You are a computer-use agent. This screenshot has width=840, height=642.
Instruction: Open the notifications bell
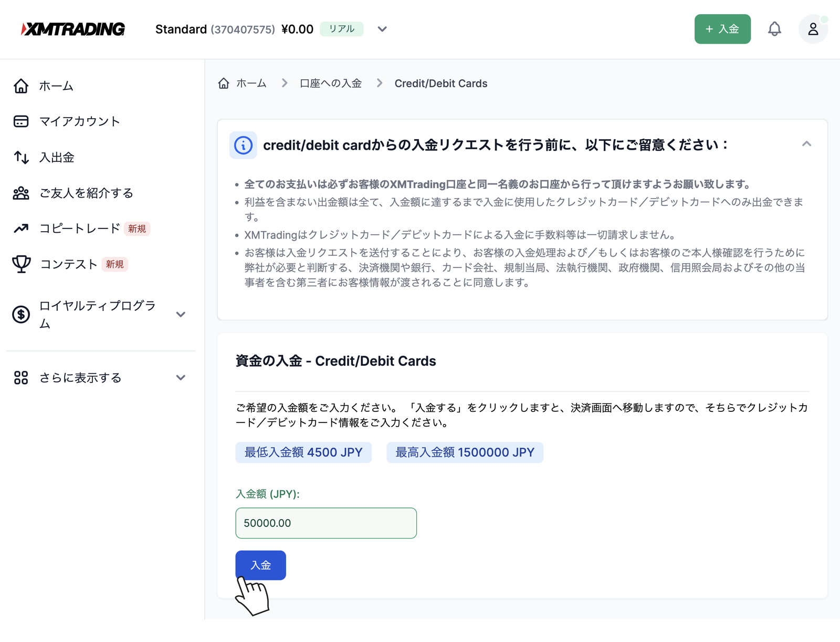click(774, 29)
